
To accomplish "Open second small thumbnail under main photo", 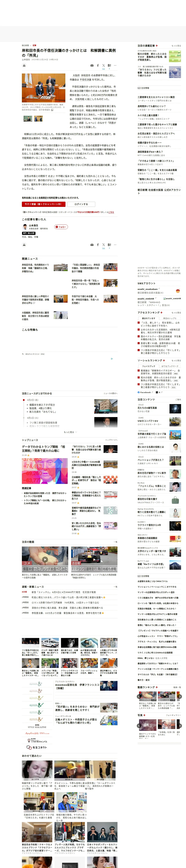I will [x=39, y=118].
